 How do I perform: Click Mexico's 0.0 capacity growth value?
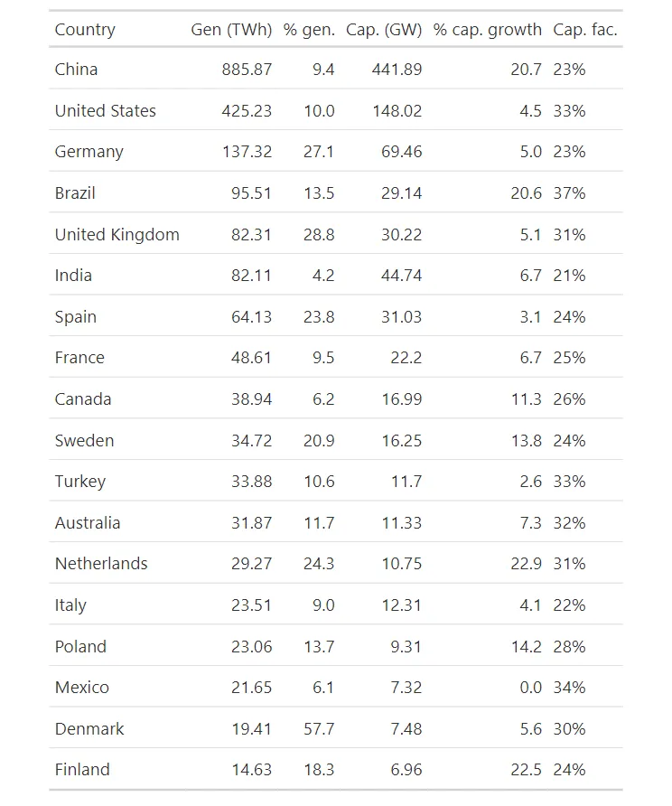click(531, 688)
